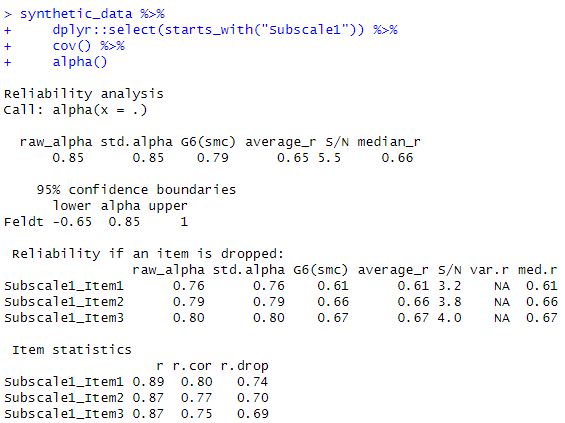Viewport: 565px width, 423px height.
Task: Click the G6(smc) value 0.79
Action: tap(213, 158)
